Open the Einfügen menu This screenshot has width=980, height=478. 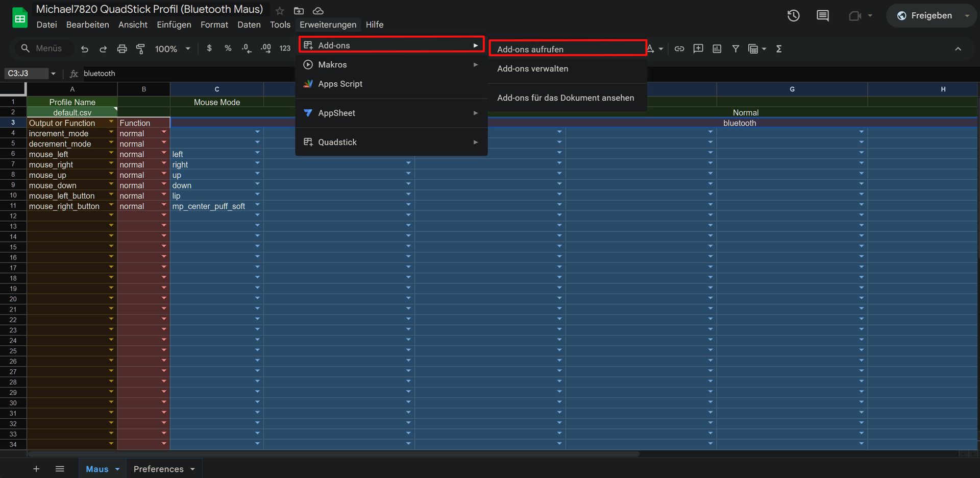[174, 25]
